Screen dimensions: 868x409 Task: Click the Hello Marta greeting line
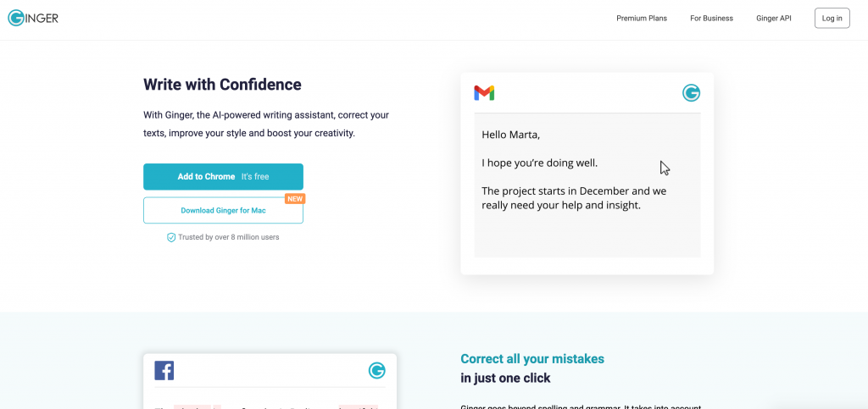pos(510,135)
